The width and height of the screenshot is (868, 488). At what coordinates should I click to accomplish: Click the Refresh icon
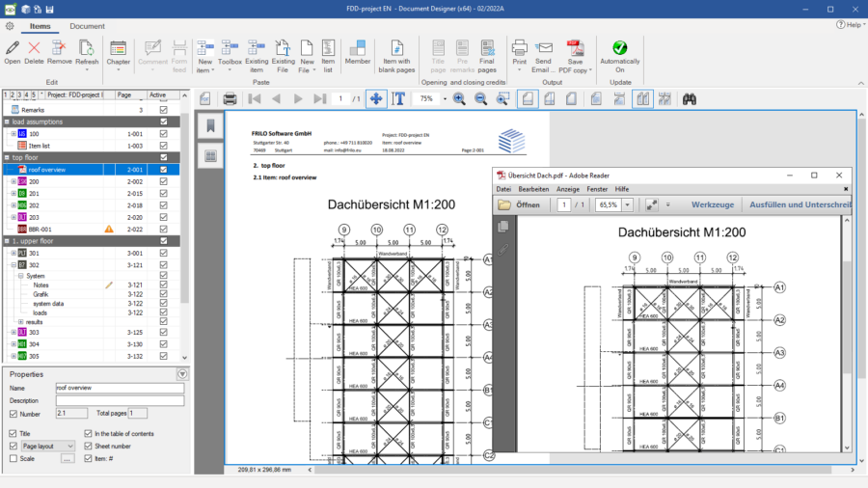[x=86, y=48]
